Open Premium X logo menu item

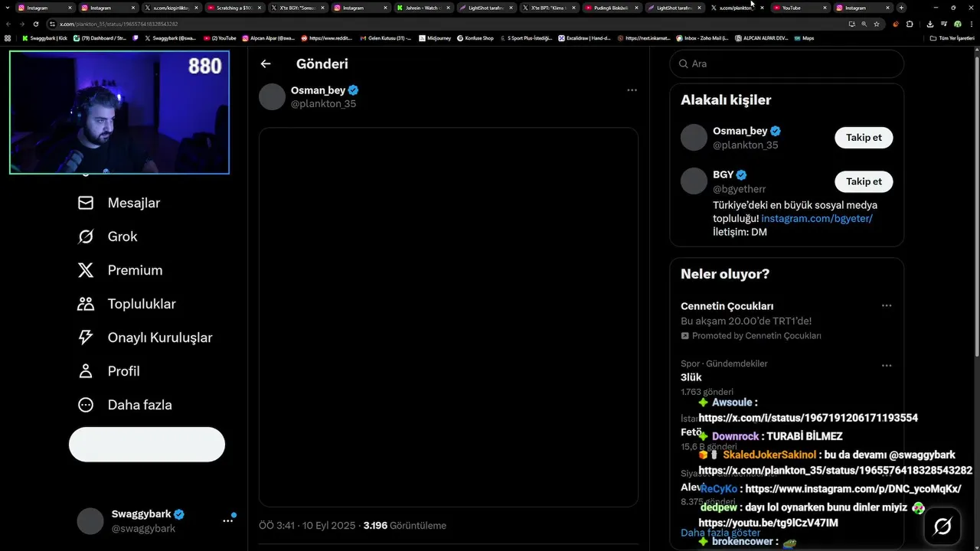point(119,270)
